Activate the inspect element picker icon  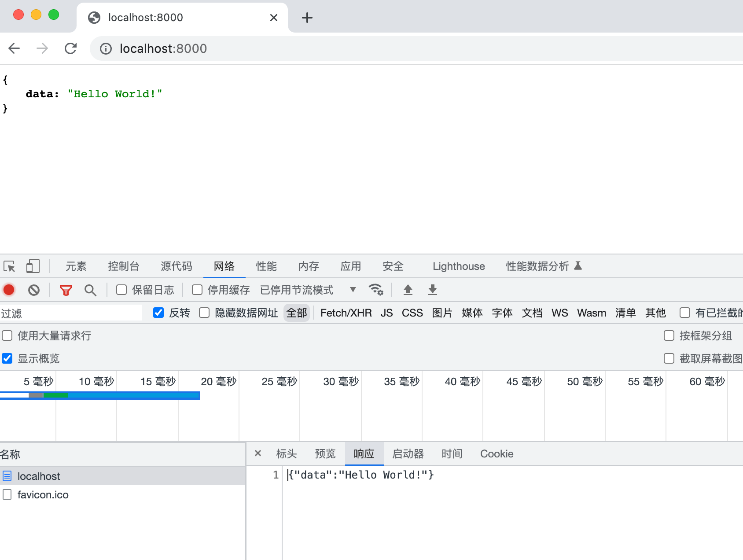coord(9,266)
